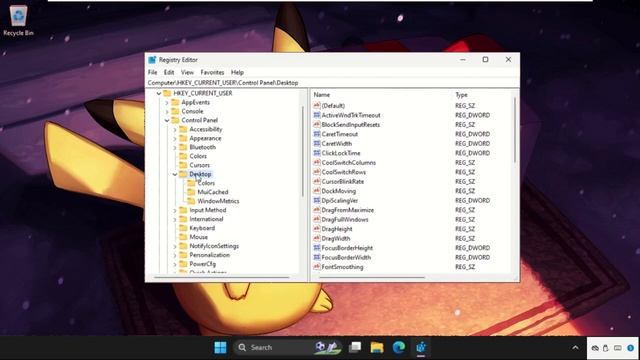Expand the NotifyIconSettings key
Image resolution: width=640 pixels, height=360 pixels.
175,246
